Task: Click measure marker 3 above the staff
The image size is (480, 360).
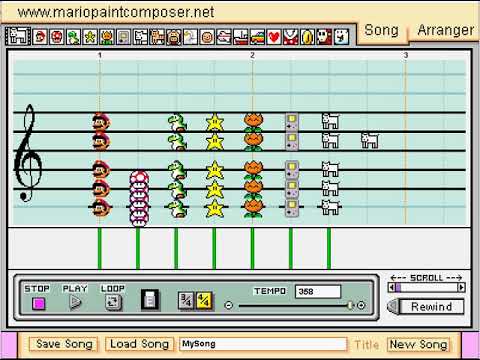Action: coord(406,55)
